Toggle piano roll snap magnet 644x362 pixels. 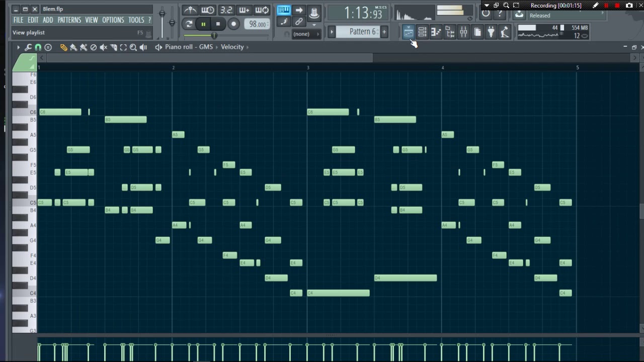click(x=38, y=47)
